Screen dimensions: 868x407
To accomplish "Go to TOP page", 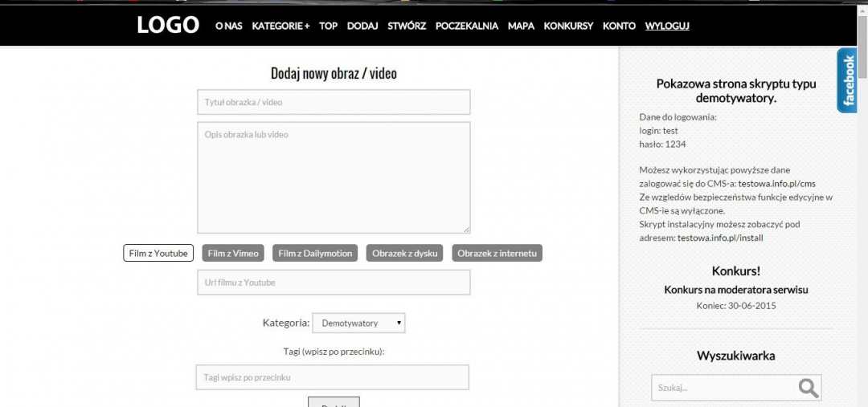I will (x=328, y=26).
